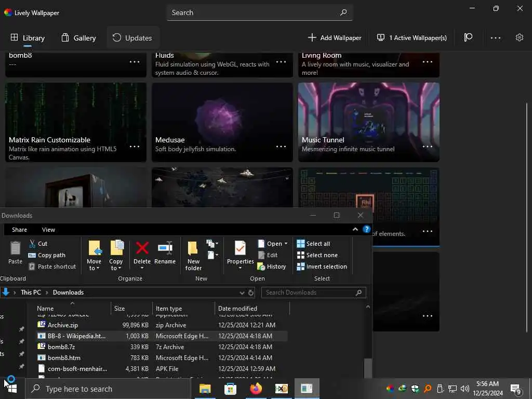The height and width of the screenshot is (399, 532).
Task: Open the Updates tab
Action: tap(132, 37)
